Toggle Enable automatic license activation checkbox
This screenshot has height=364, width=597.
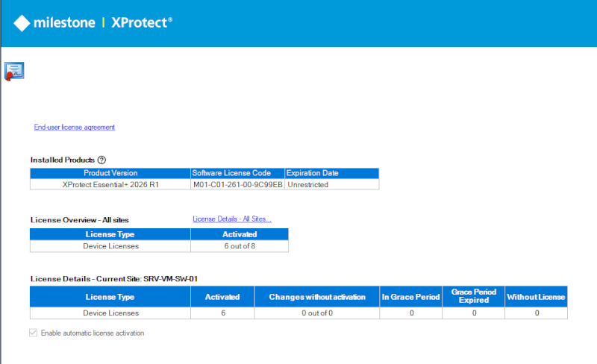coord(34,333)
